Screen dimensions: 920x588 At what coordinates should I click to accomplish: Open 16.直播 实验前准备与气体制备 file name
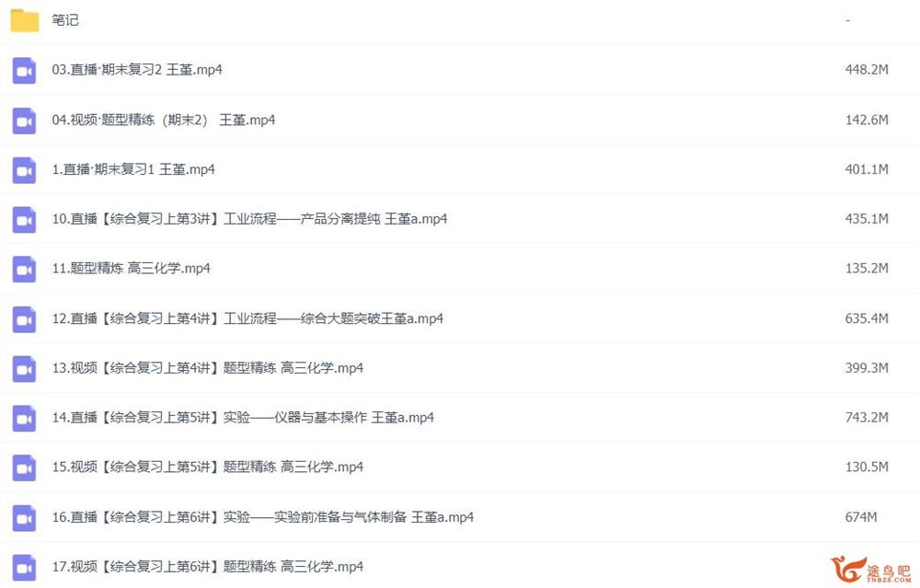click(x=263, y=517)
